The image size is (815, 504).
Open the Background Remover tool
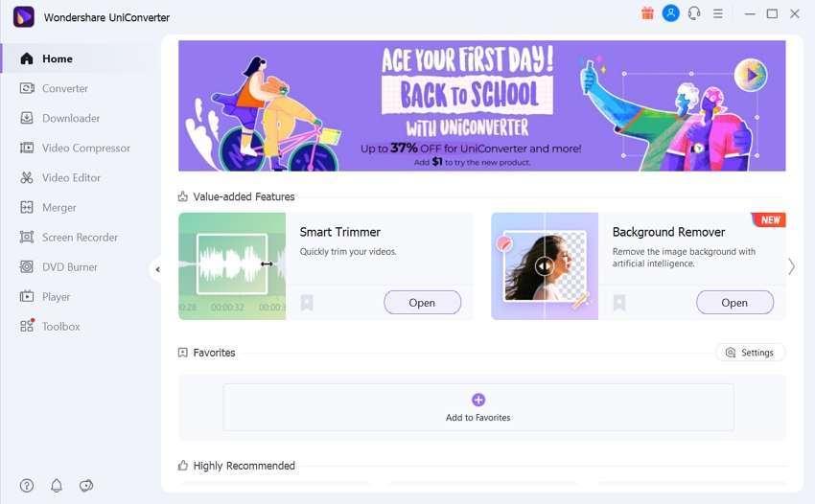734,303
